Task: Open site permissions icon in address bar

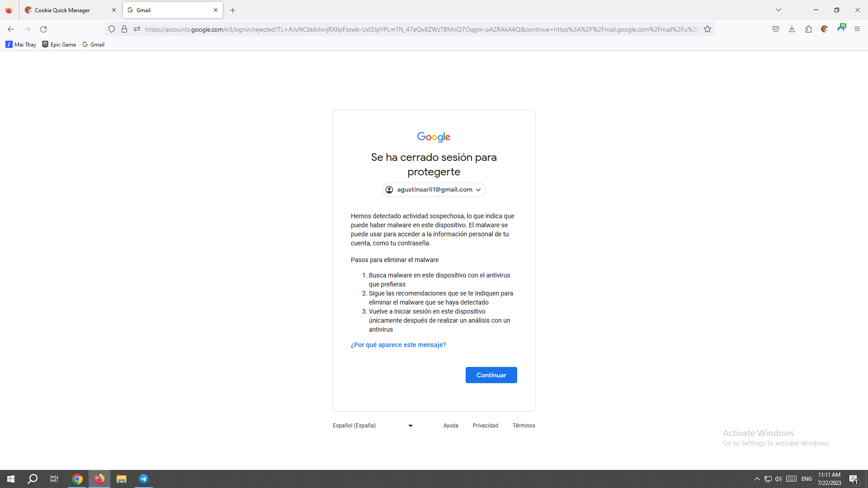Action: pyautogui.click(x=137, y=29)
